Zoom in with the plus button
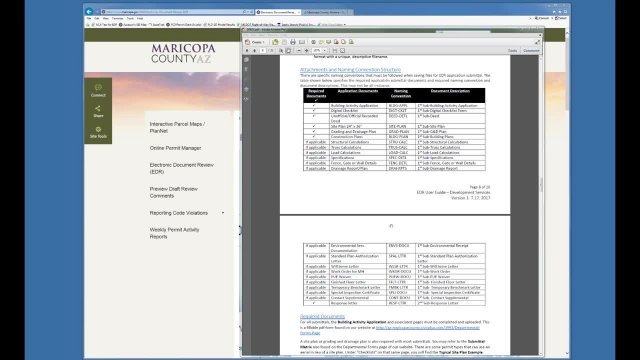The image size is (640, 360). pyautogui.click(x=307, y=51)
